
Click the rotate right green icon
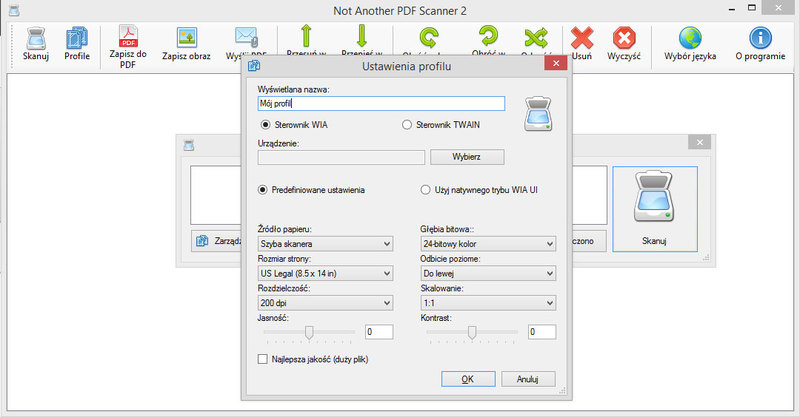(x=488, y=36)
